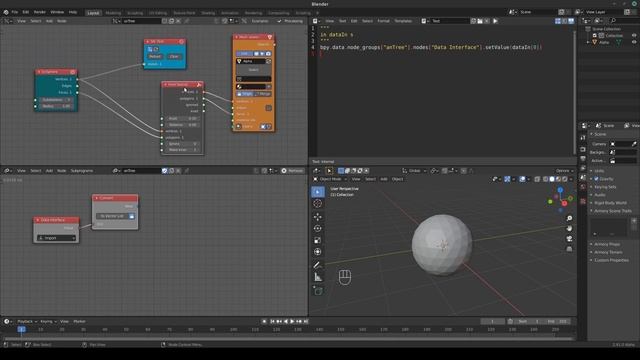Toggle the Gravity checkbox
This screenshot has width=640, height=360.
[596, 179]
